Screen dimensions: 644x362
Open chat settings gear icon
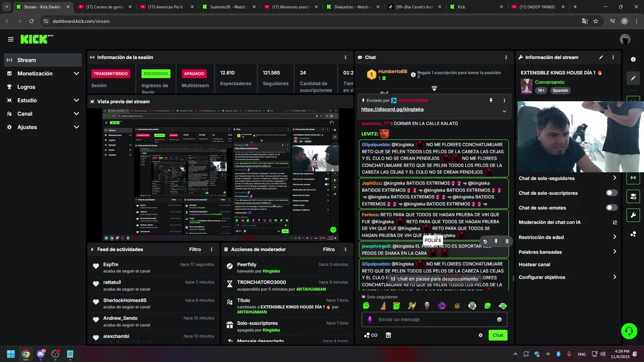480,335
